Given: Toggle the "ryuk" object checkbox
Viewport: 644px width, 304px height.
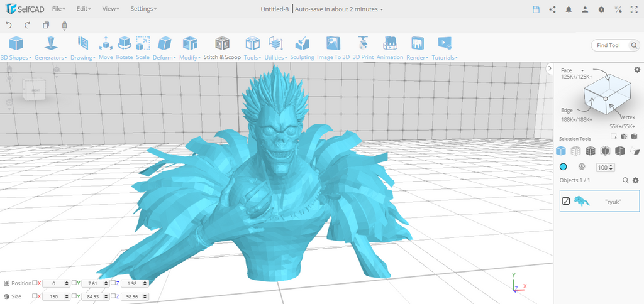Looking at the screenshot, I should (x=566, y=201).
